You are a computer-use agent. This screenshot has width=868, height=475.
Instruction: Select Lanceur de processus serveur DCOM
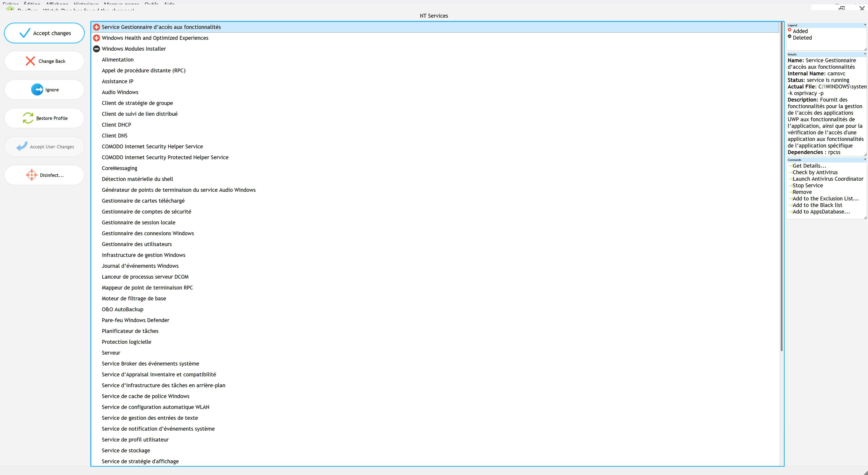point(145,277)
